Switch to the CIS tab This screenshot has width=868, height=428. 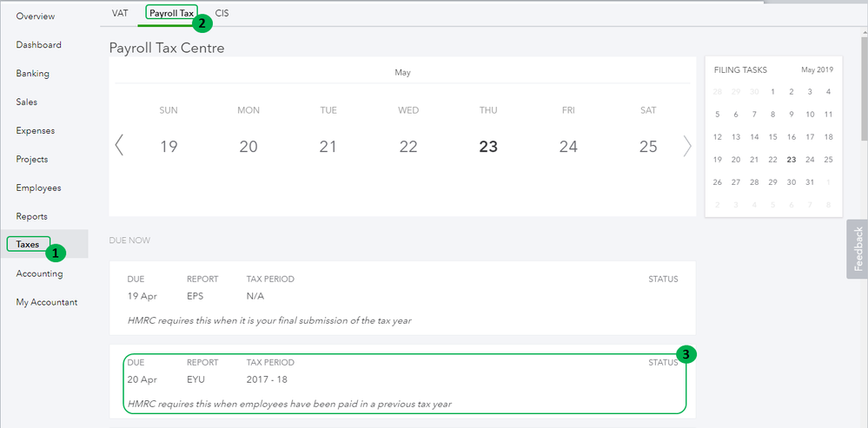pos(222,14)
